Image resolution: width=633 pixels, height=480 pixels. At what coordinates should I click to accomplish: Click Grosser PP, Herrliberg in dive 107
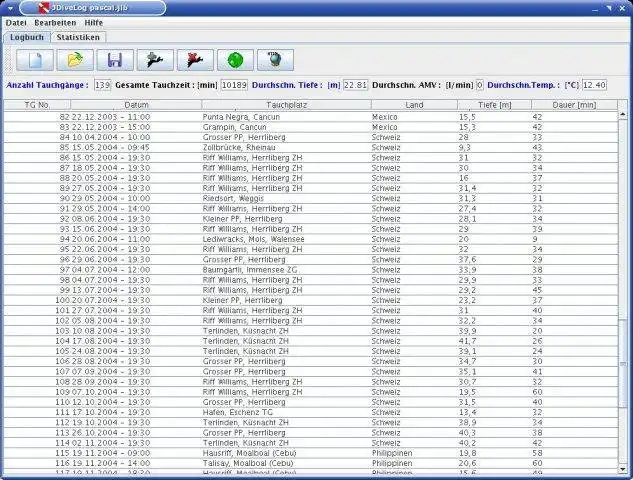point(244,371)
